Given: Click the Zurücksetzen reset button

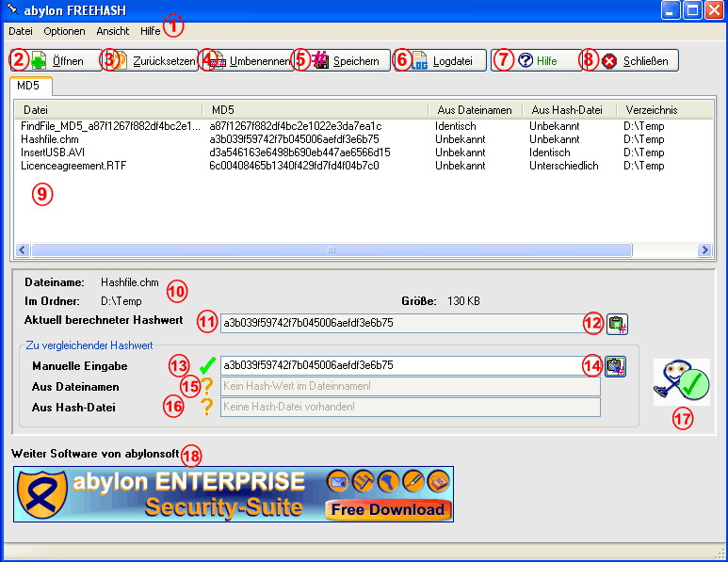Looking at the screenshot, I should [152, 61].
